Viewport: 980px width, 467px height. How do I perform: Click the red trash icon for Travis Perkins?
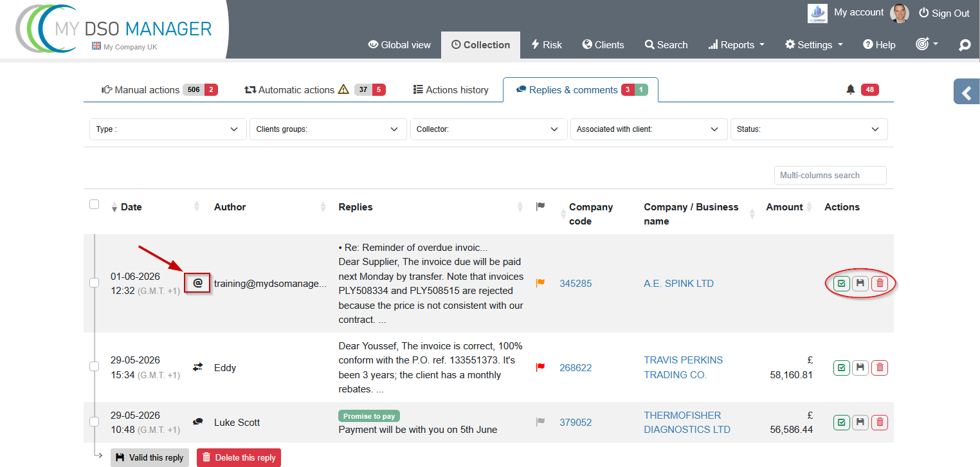pos(880,367)
